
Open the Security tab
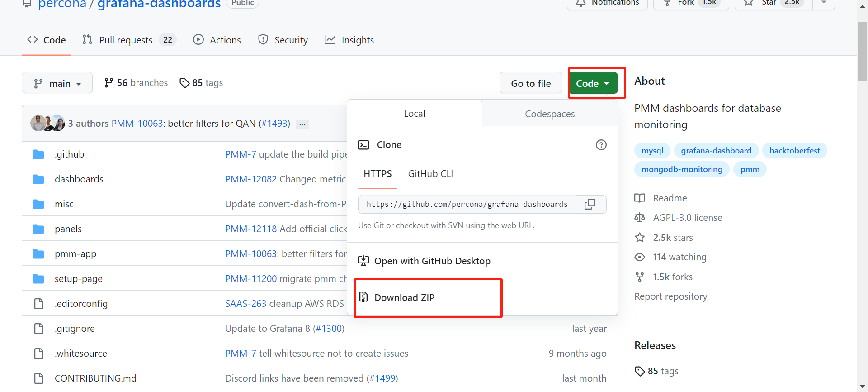[x=283, y=40]
